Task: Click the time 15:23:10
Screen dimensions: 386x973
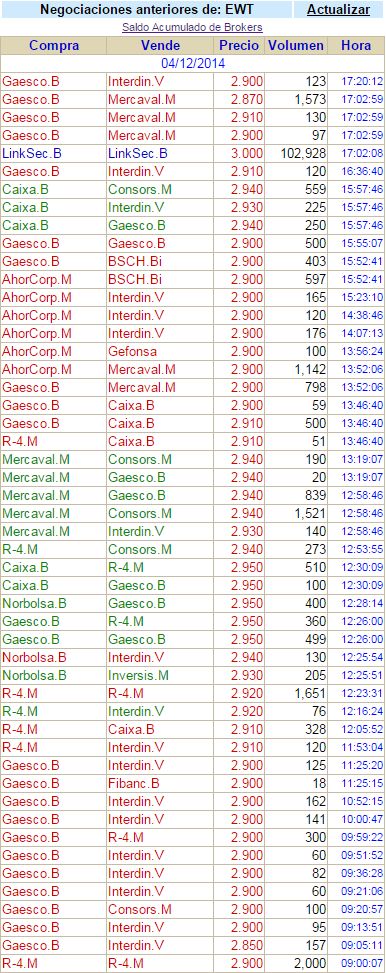Action: tap(362, 297)
